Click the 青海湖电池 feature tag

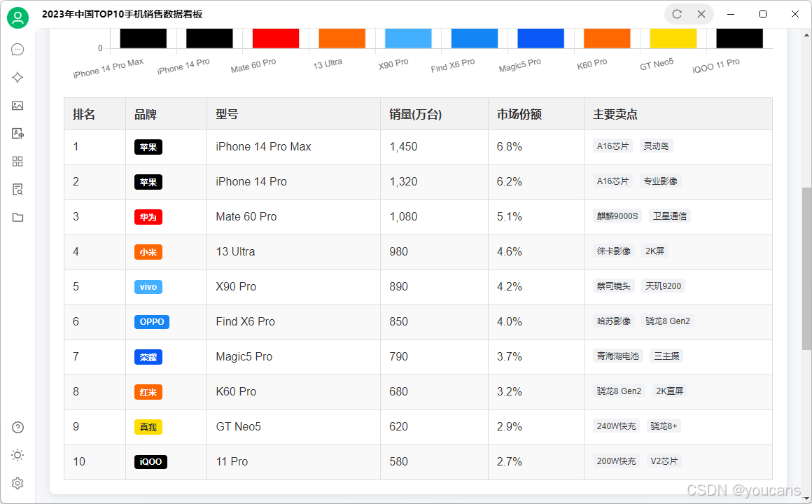point(618,356)
